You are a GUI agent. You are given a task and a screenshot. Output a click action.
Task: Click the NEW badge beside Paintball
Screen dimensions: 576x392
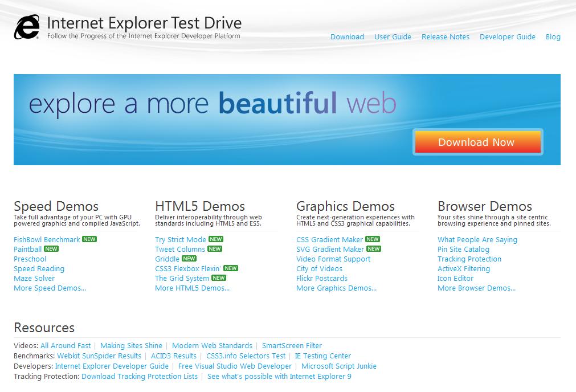51,249
